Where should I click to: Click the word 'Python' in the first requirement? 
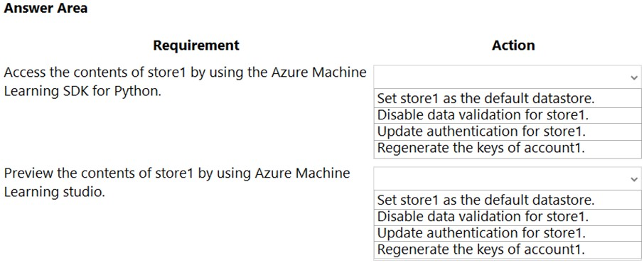coord(138,91)
